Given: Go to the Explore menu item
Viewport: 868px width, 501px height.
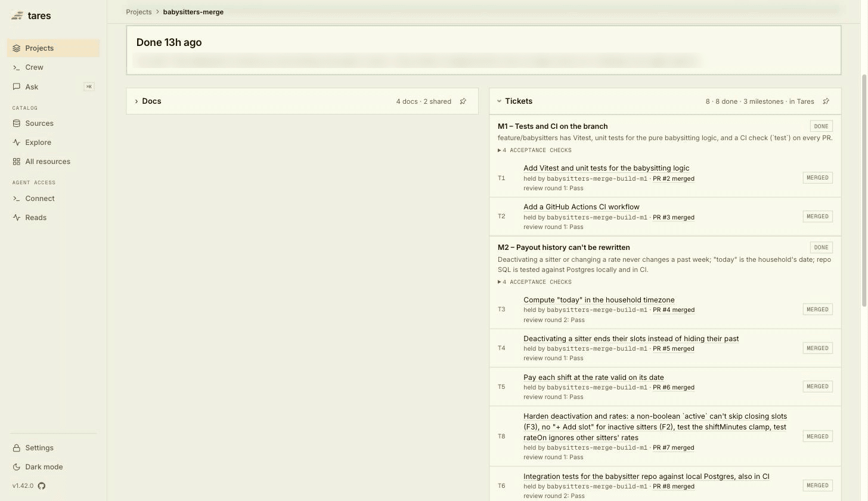Looking at the screenshot, I should (x=53, y=143).
